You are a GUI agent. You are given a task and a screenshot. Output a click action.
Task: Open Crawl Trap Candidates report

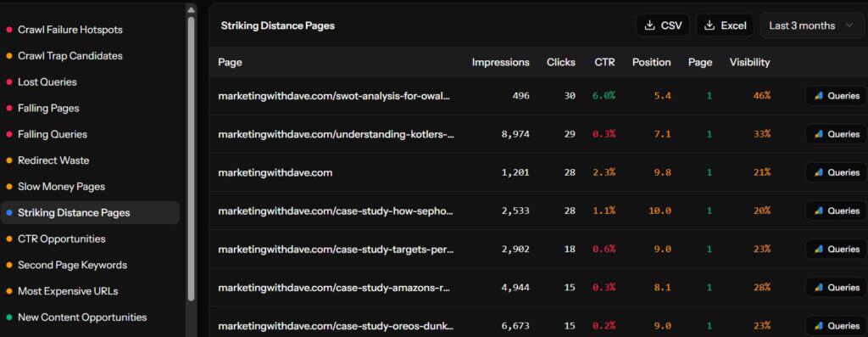tap(70, 56)
